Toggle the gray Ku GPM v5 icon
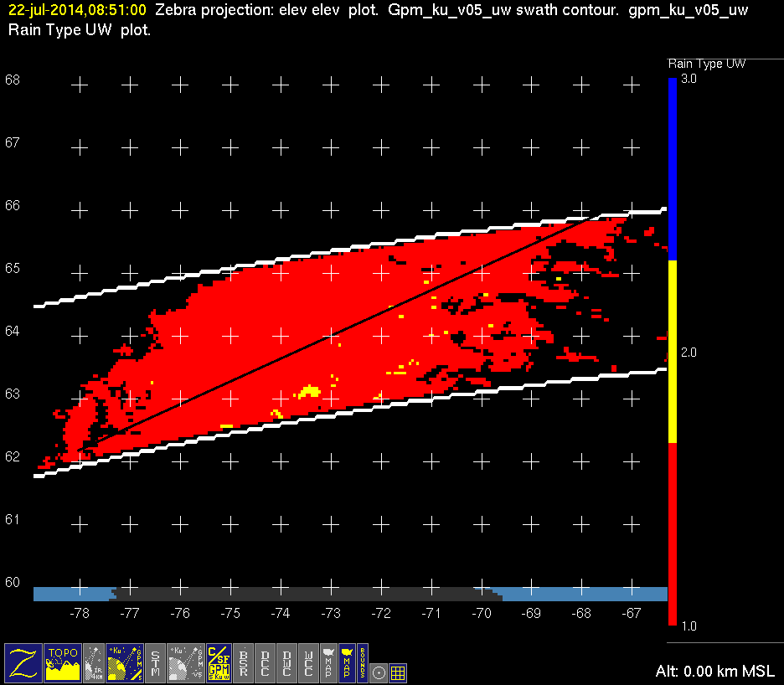 pos(185,662)
